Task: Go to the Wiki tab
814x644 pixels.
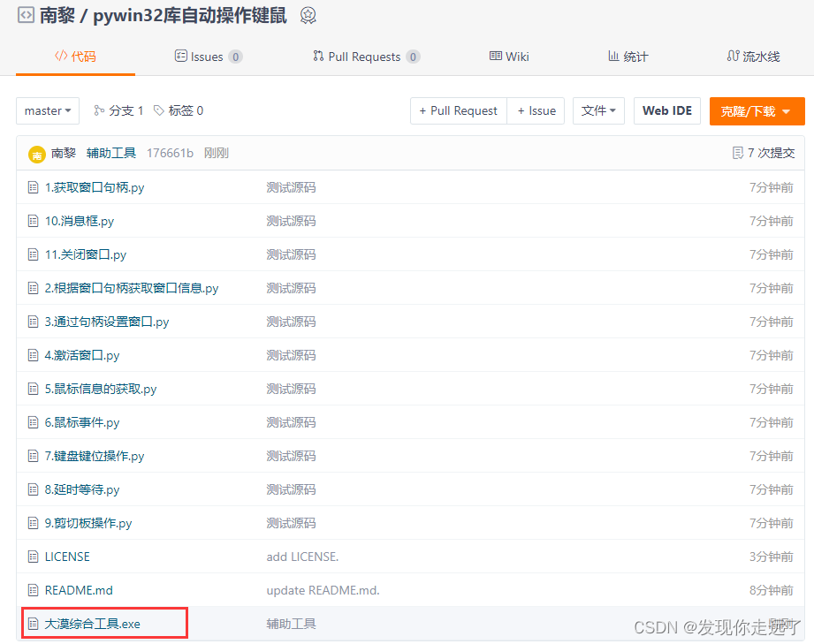Action: pyautogui.click(x=509, y=57)
